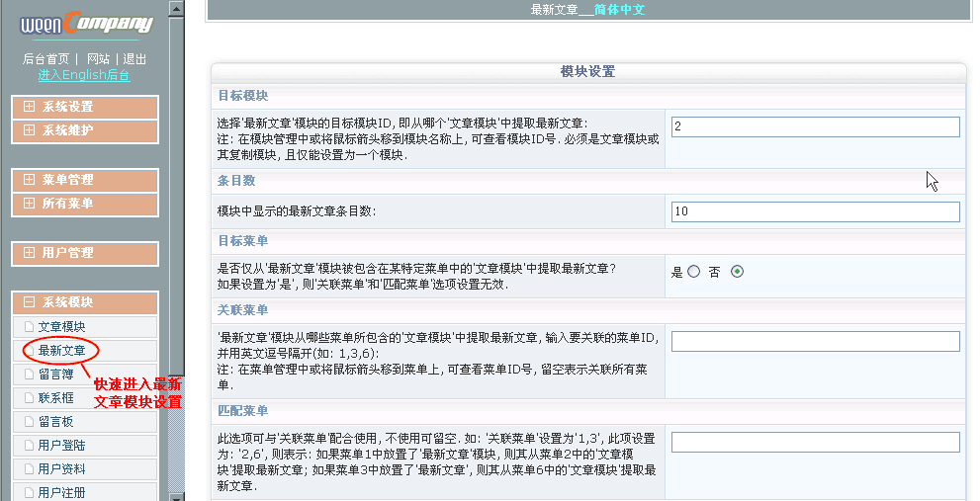The image size is (980, 501).
Task: Open the 文章模块 menu item
Action: pos(85,327)
